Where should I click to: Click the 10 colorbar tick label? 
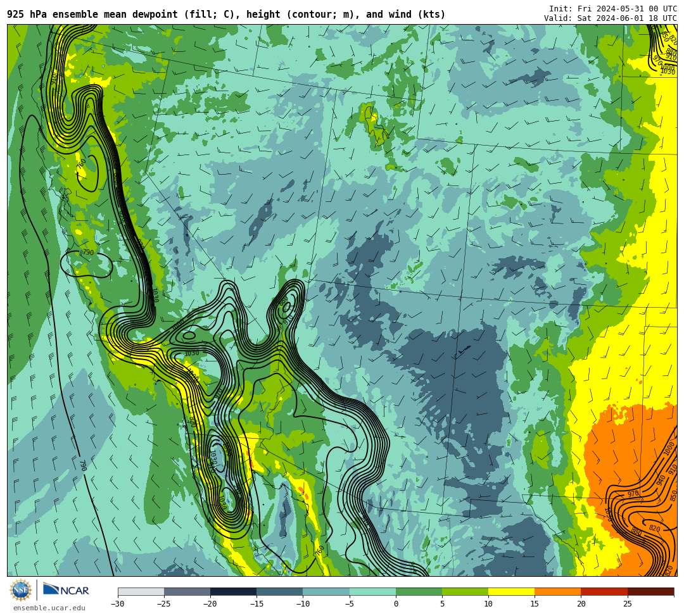(x=488, y=604)
